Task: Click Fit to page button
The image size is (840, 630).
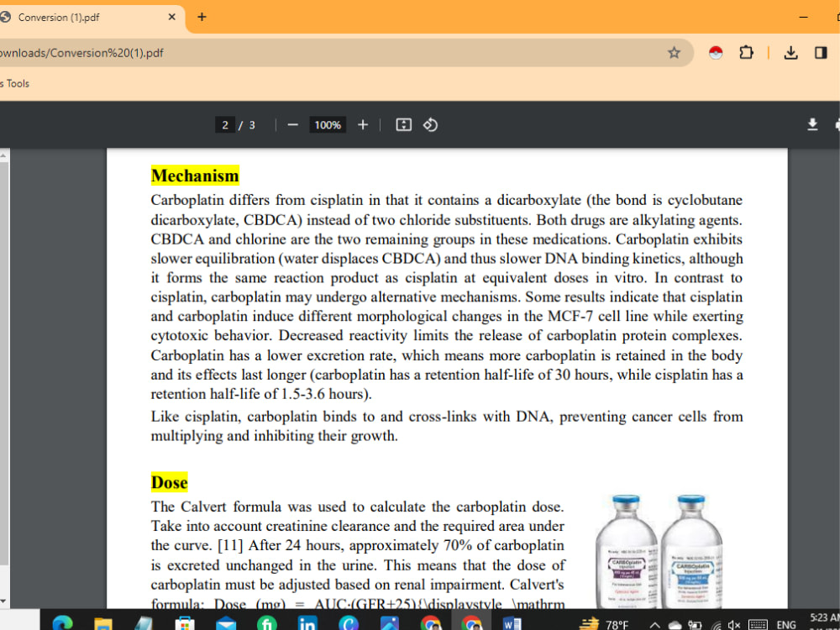Action: point(403,125)
